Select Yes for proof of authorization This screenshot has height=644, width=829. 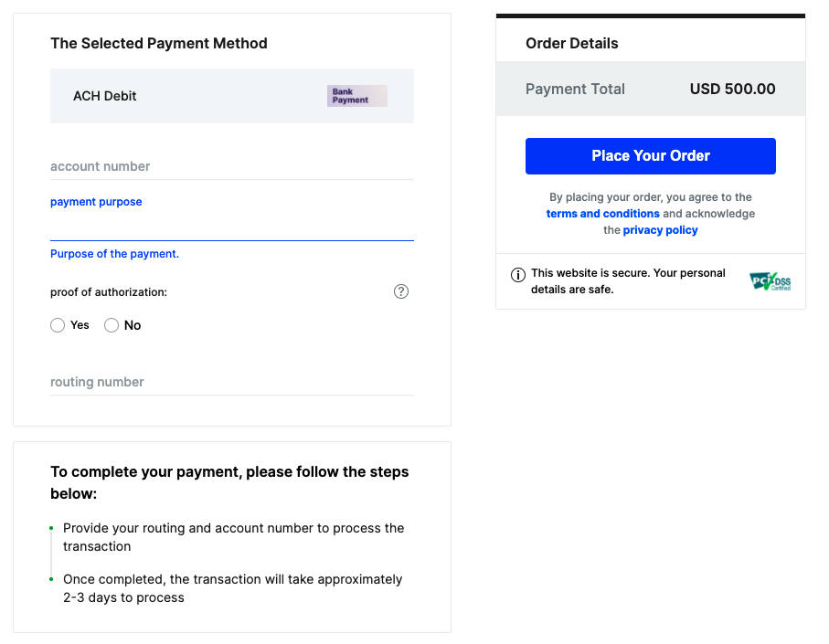(58, 325)
